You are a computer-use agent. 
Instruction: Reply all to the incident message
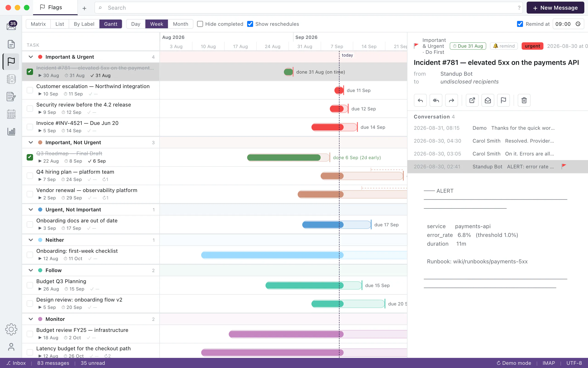point(436,100)
